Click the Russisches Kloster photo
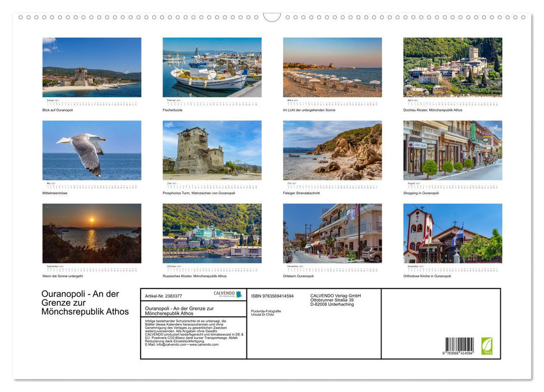544x392 pixels. 212,233
